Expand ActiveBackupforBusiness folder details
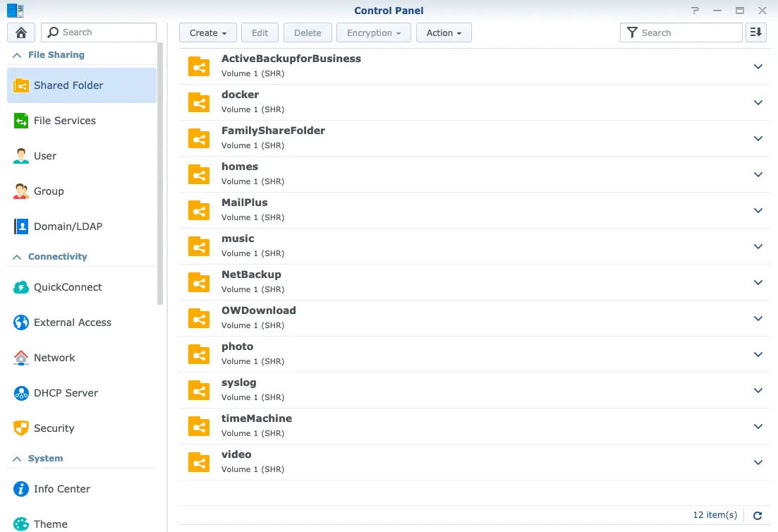This screenshot has width=778, height=532. 758,66
